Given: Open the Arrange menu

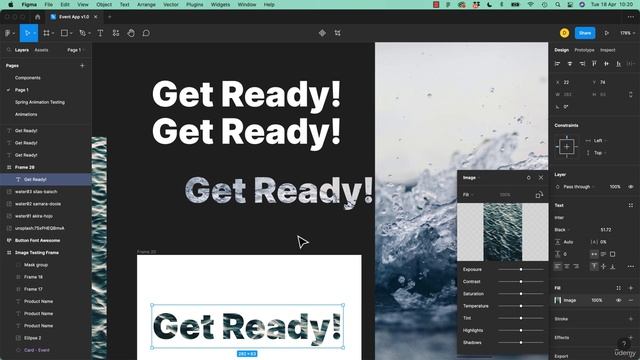Looking at the screenshot, I should click(x=146, y=4).
